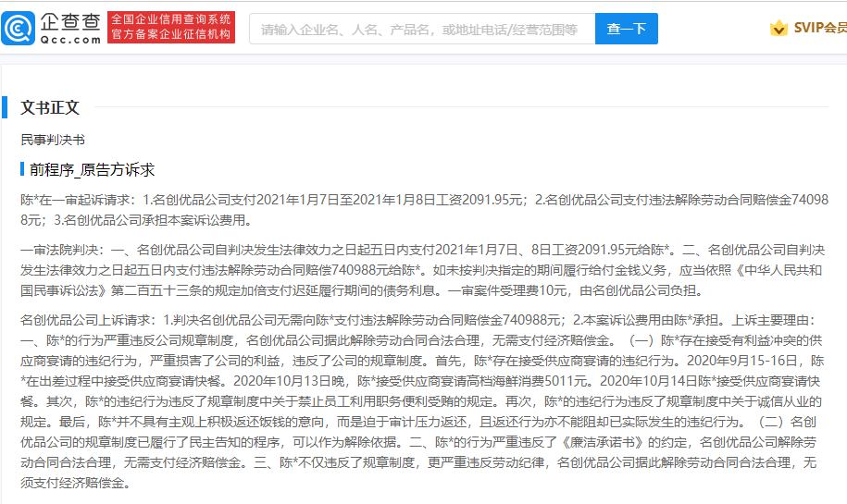Click the 前程序_原告方诉求 subheading
The height and width of the screenshot is (504, 847).
tap(92, 170)
